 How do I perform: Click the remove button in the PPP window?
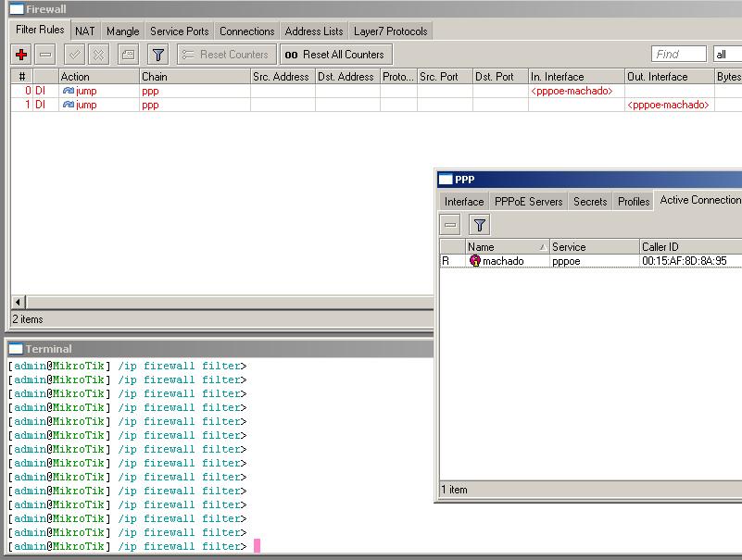(450, 225)
